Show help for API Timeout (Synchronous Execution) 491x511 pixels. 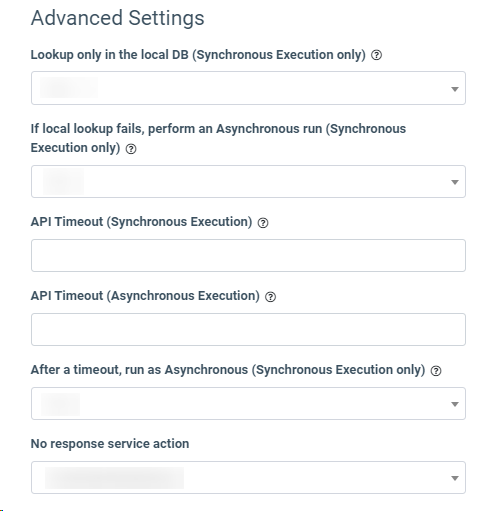263,223
